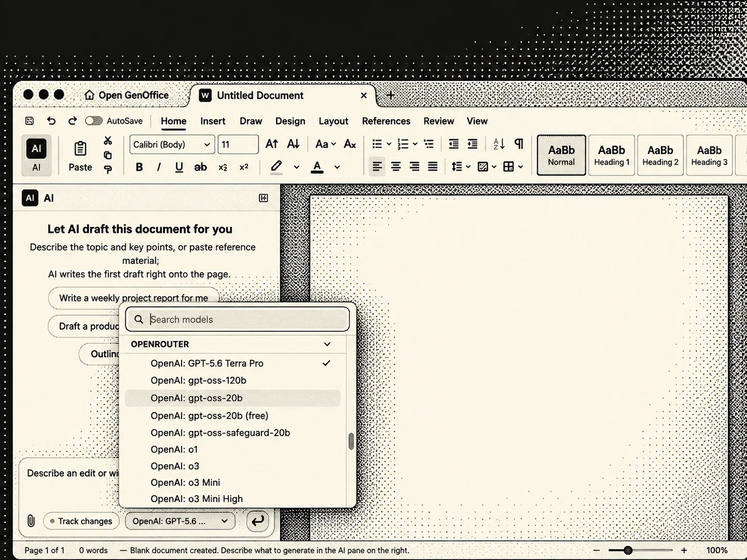
Task: Collapse the OPENROUTER model group
Action: coord(327,344)
